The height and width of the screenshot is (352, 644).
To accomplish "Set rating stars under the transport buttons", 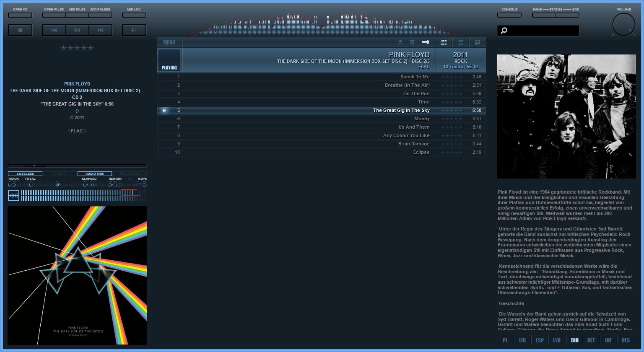I will click(x=77, y=48).
